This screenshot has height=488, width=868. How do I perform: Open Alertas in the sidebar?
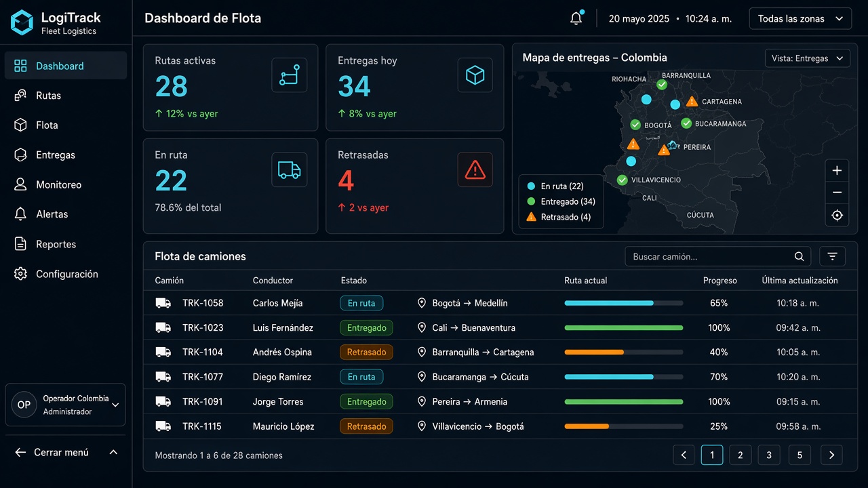[x=65, y=214]
